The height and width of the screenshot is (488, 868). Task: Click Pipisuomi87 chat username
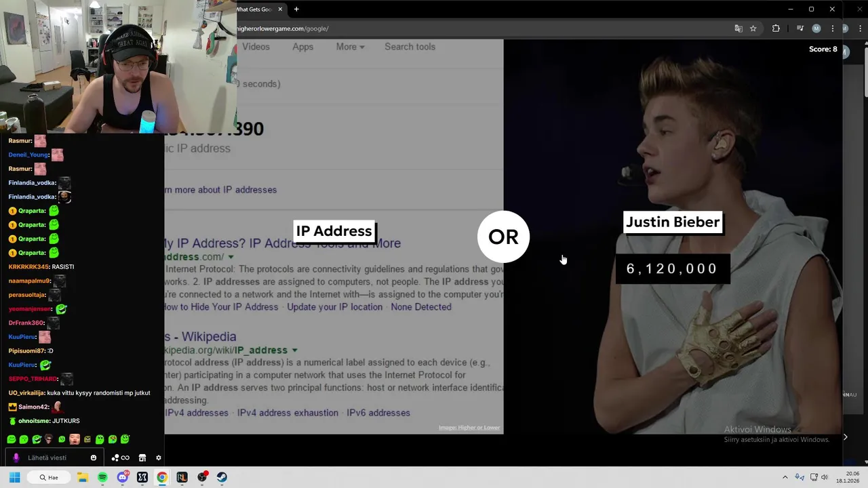coord(26,351)
